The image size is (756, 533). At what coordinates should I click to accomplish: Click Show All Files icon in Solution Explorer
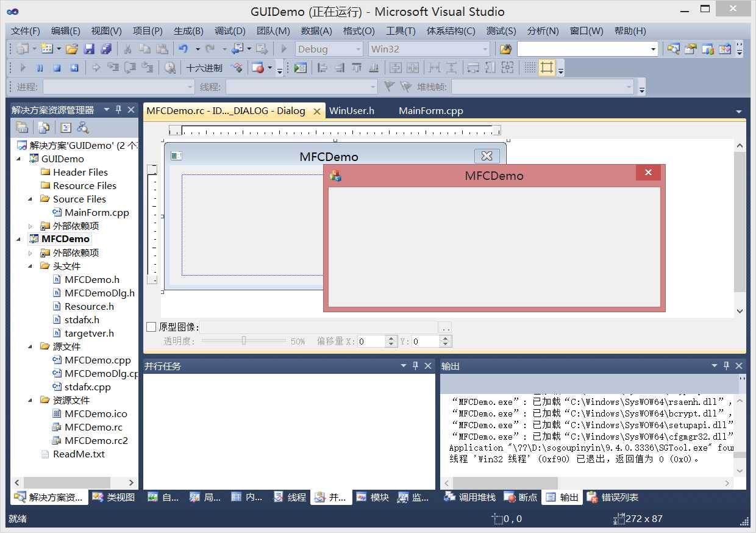coord(43,127)
